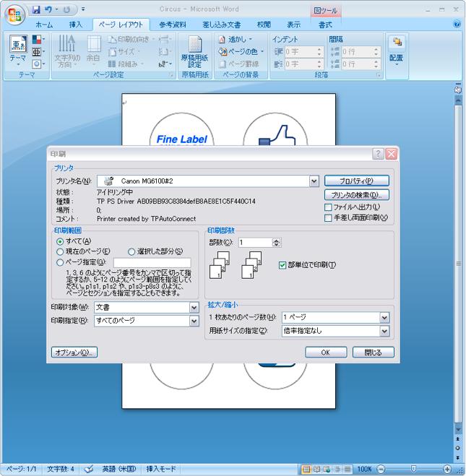The height and width of the screenshot is (476, 466).
Task: Open the 差し込み文書 tab
Action: 222,25
